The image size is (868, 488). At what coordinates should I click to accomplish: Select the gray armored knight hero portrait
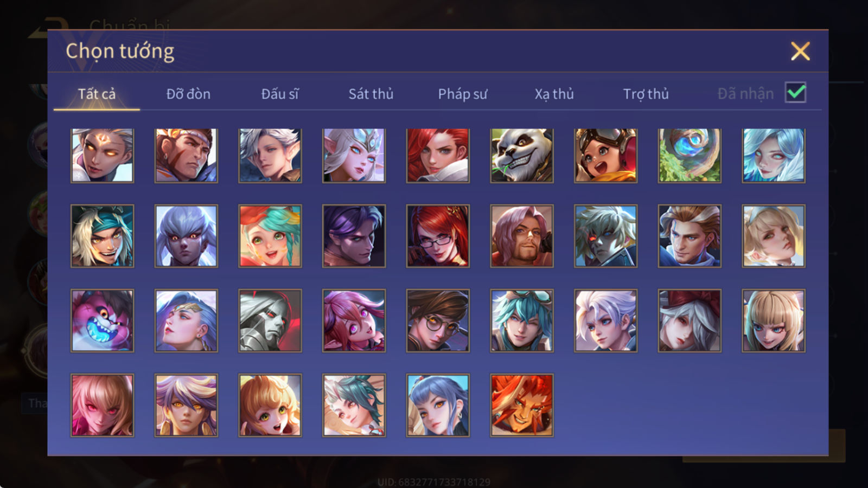pos(270,320)
